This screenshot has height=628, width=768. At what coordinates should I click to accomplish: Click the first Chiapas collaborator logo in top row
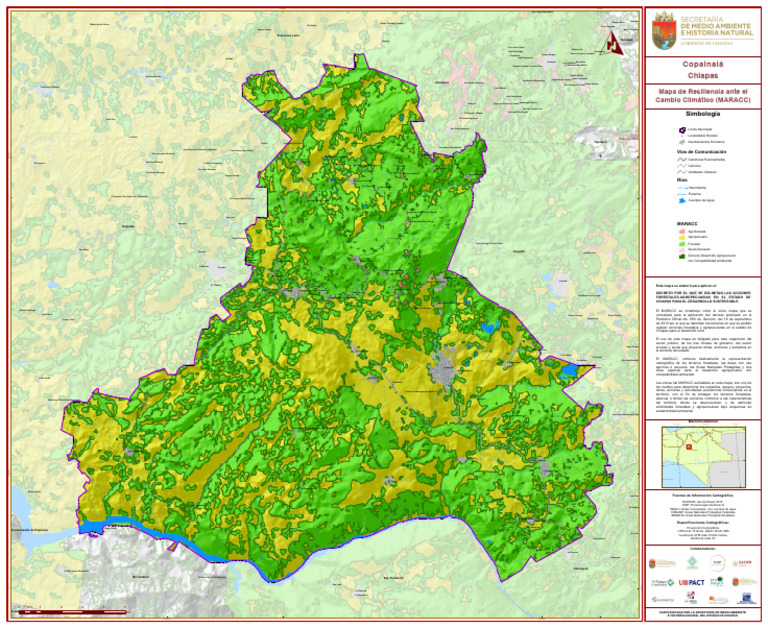662,564
